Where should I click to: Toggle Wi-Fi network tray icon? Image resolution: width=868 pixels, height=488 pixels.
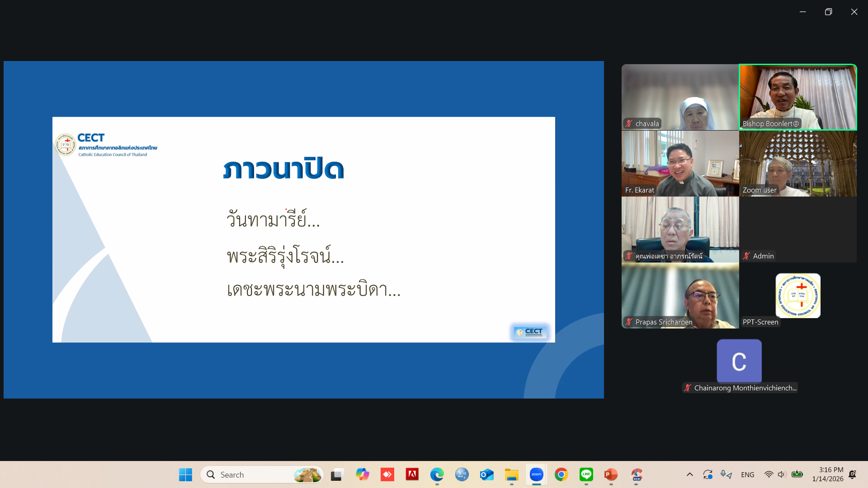[x=769, y=474]
